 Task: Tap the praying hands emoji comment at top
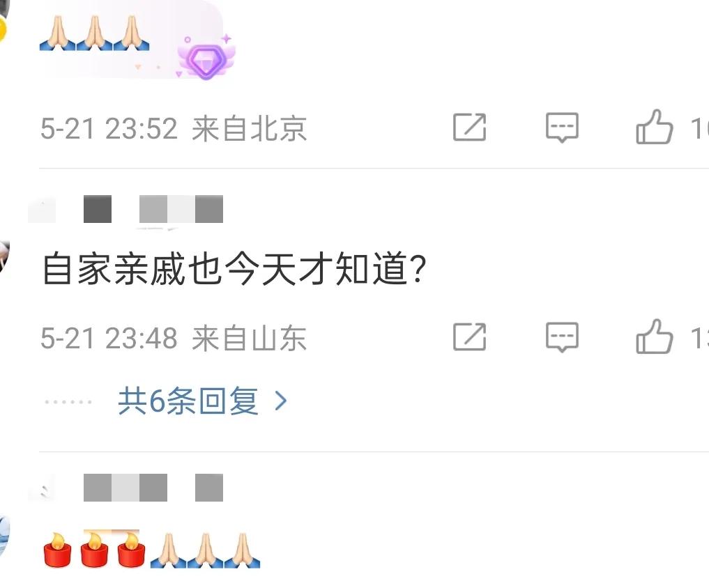94,33
